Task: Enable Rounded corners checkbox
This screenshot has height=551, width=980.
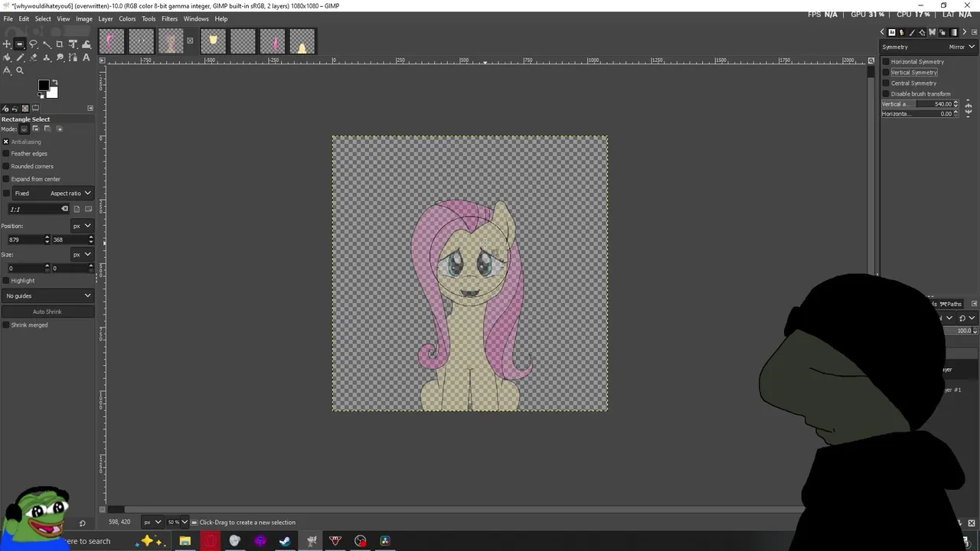Action: click(x=5, y=166)
